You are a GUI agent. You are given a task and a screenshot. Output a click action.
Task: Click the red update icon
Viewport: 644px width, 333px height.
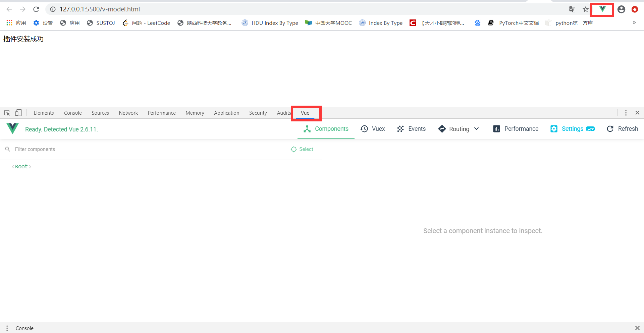click(x=635, y=9)
